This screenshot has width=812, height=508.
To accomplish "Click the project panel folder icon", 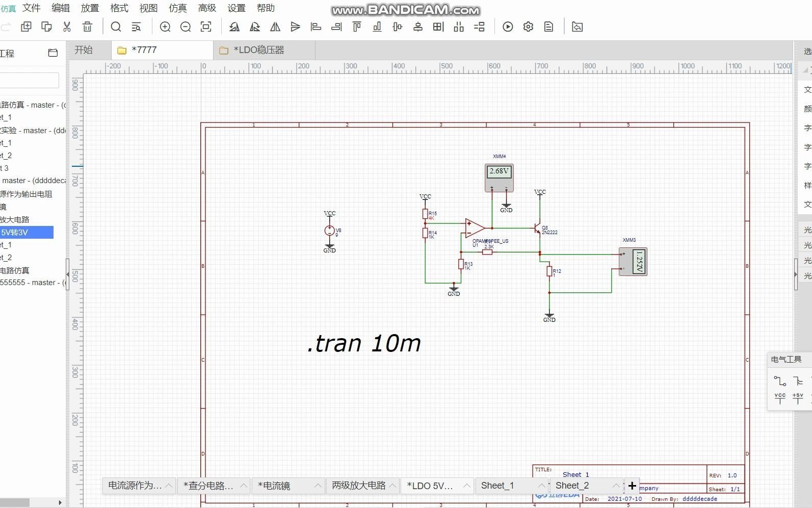I will click(53, 53).
